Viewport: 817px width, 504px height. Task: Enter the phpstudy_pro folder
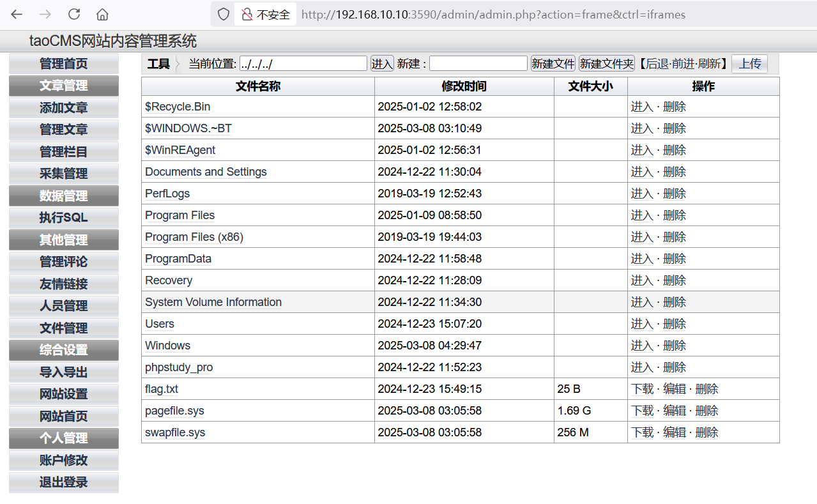coord(642,367)
